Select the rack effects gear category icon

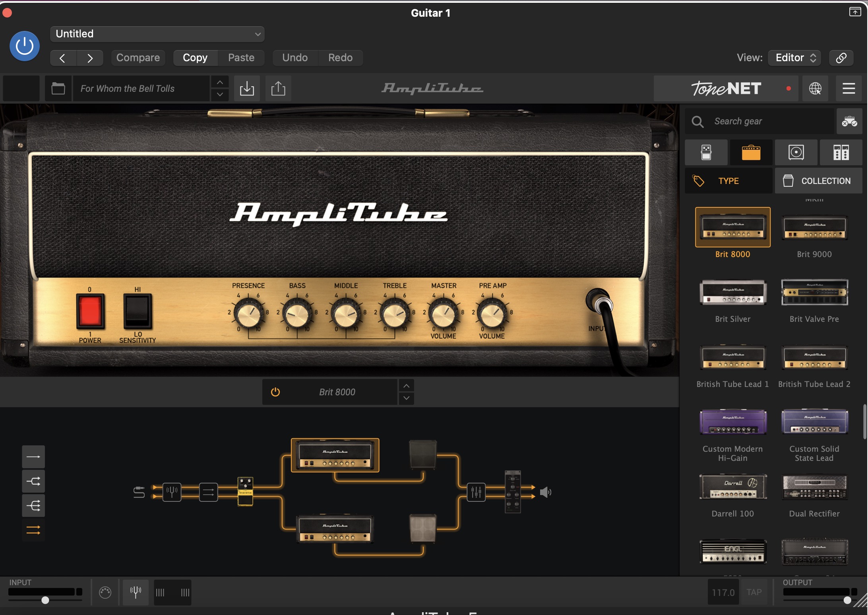[x=841, y=152]
